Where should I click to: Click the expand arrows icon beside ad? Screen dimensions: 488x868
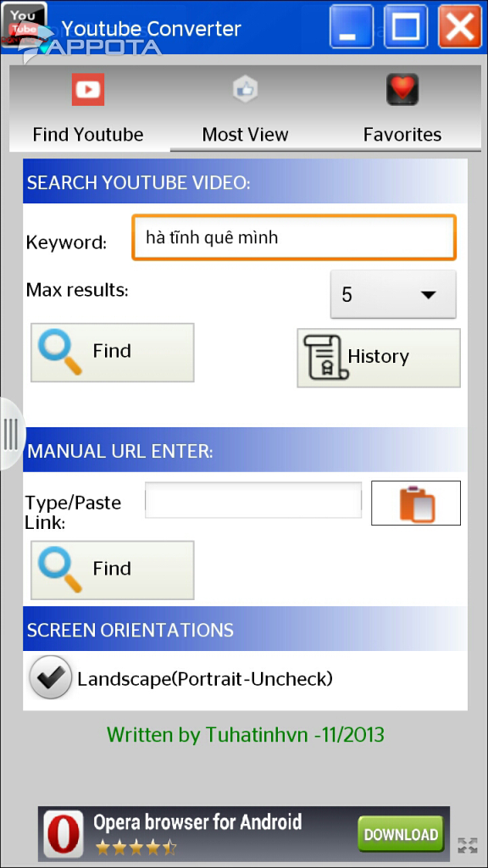pyautogui.click(x=468, y=845)
